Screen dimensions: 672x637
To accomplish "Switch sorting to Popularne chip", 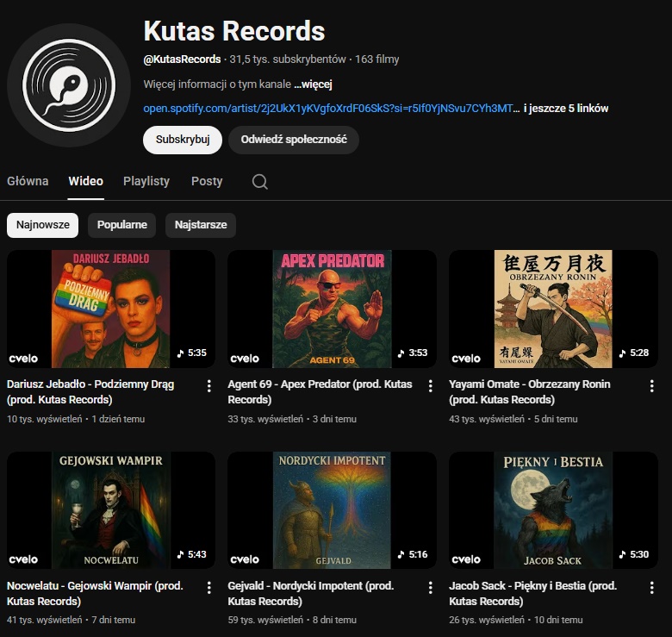I will pyautogui.click(x=121, y=225).
